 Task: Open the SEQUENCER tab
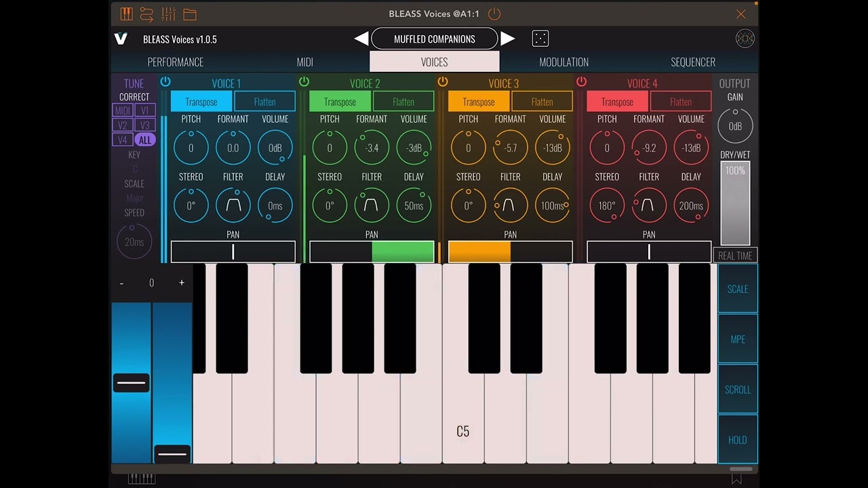pyautogui.click(x=693, y=62)
